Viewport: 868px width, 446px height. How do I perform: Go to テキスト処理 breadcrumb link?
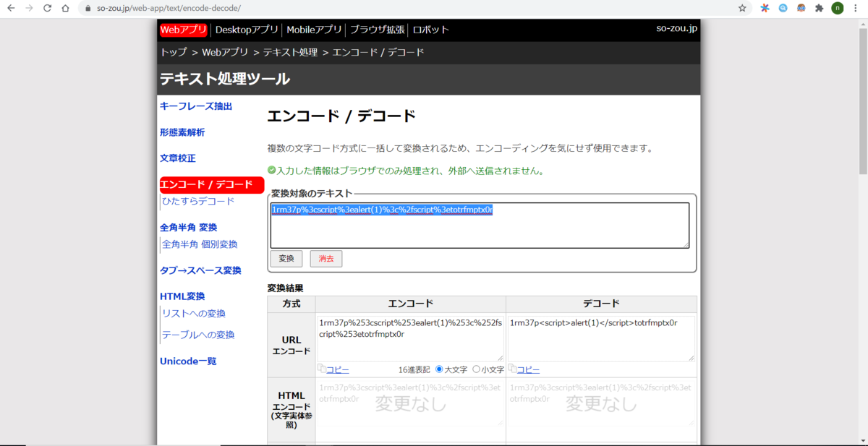[290, 52]
